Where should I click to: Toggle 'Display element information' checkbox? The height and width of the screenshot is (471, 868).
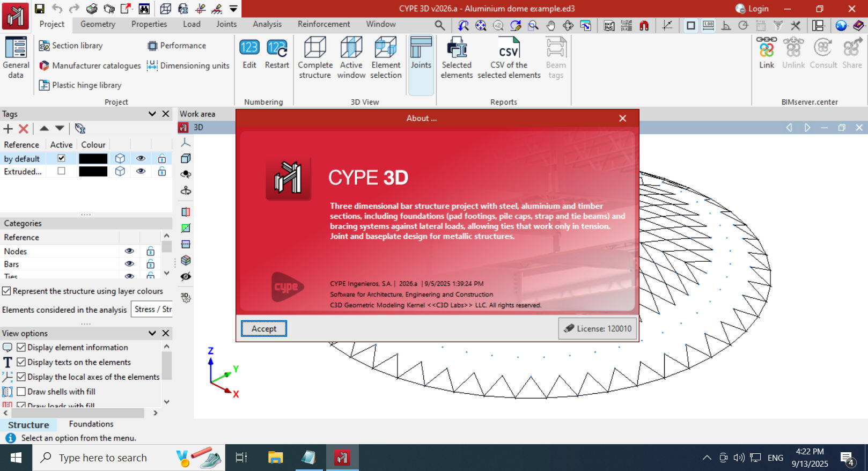[21, 347]
